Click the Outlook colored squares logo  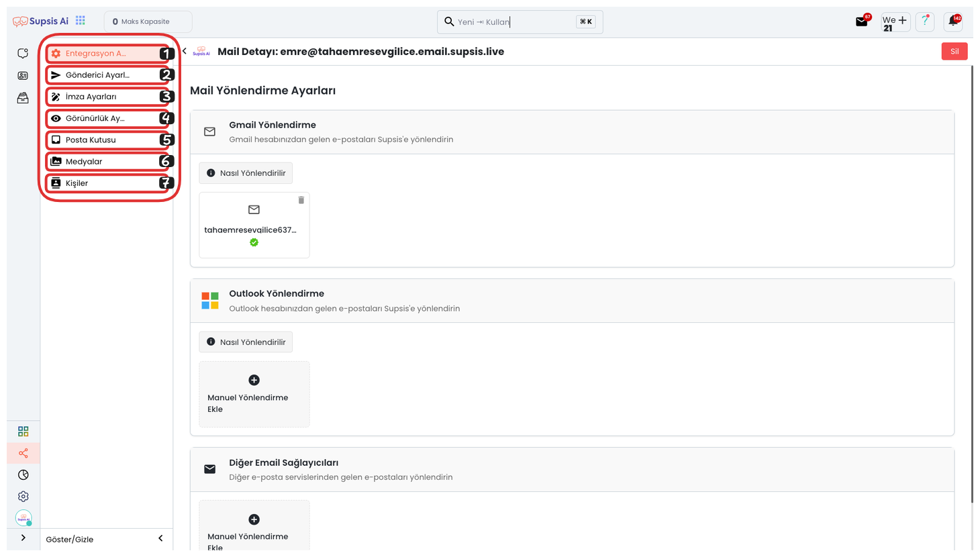click(210, 301)
